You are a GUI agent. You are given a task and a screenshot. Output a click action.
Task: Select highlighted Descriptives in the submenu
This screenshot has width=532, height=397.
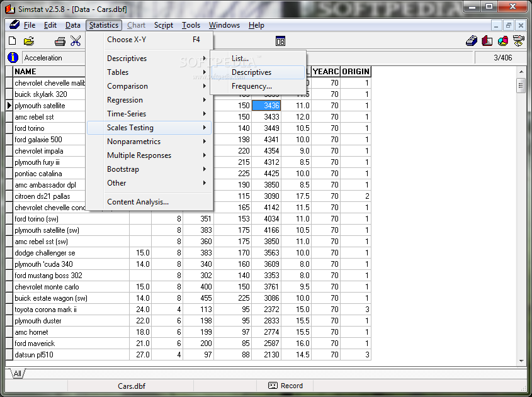(258, 72)
